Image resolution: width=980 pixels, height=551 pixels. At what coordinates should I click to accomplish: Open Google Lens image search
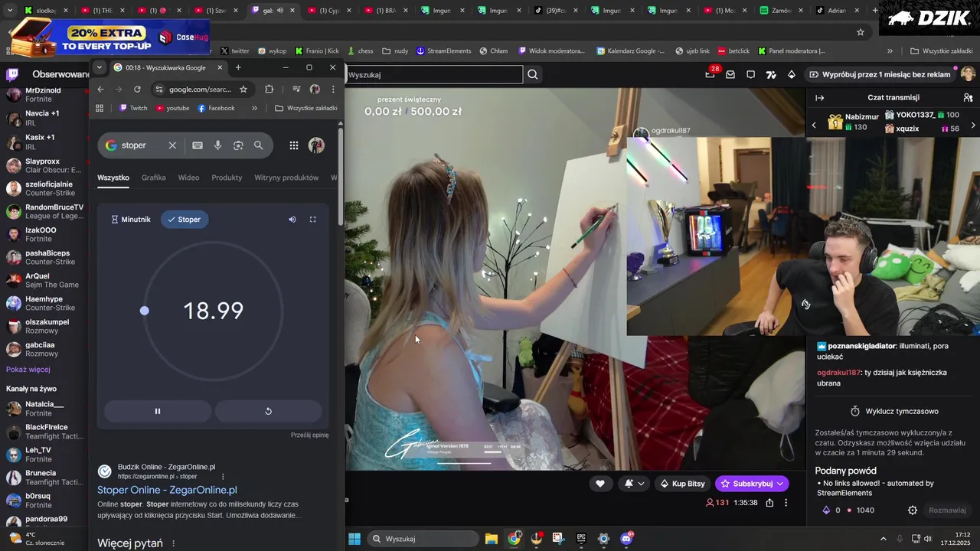pyautogui.click(x=238, y=145)
